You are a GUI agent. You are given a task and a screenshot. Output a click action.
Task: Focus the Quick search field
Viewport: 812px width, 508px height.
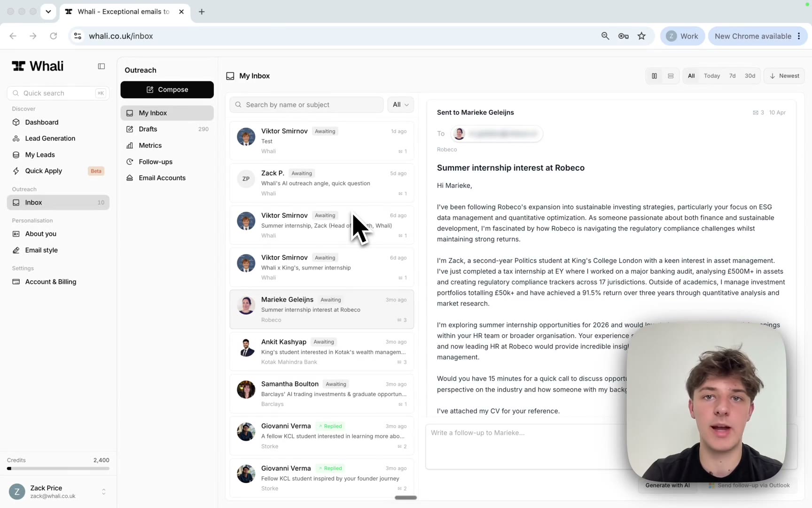[x=58, y=93]
